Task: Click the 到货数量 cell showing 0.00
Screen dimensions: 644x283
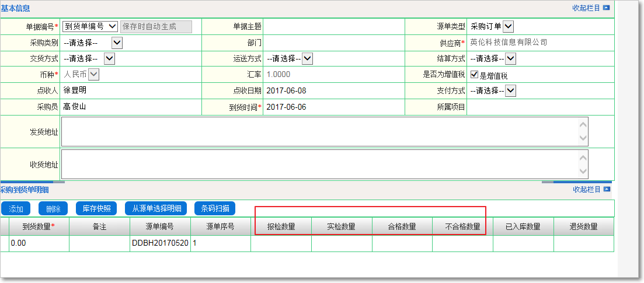Action: [x=39, y=243]
